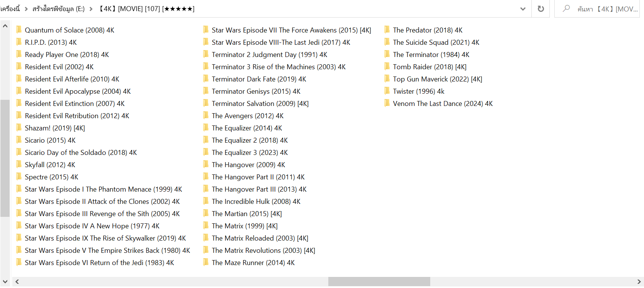644x288 pixels.
Task: Click the horizontal scrollbar thumb
Action: tap(379, 282)
